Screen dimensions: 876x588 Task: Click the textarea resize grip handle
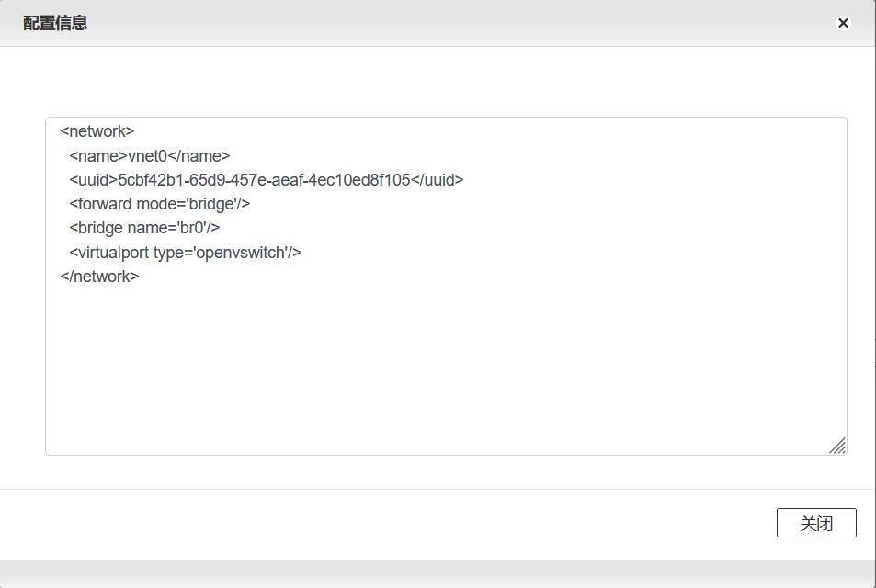pos(837,446)
